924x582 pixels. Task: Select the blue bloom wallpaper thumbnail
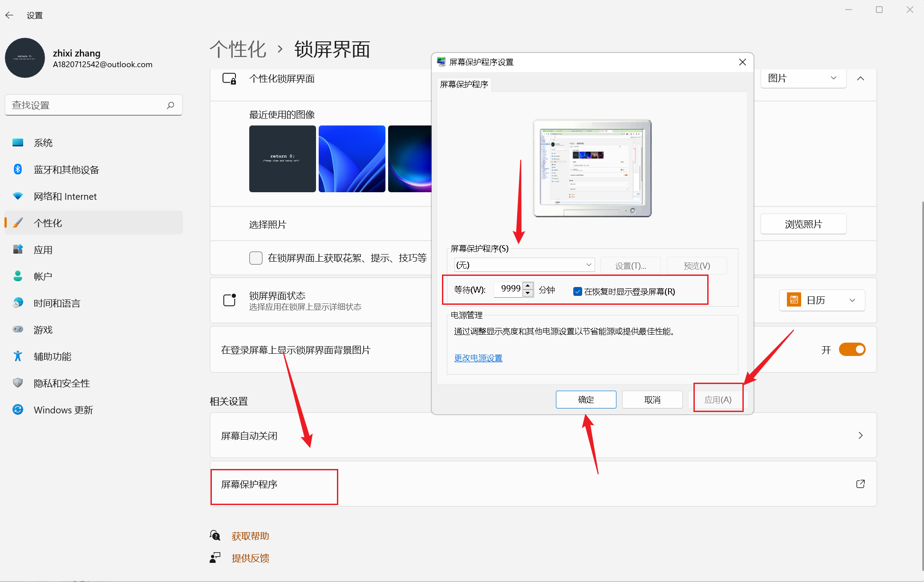(x=352, y=159)
